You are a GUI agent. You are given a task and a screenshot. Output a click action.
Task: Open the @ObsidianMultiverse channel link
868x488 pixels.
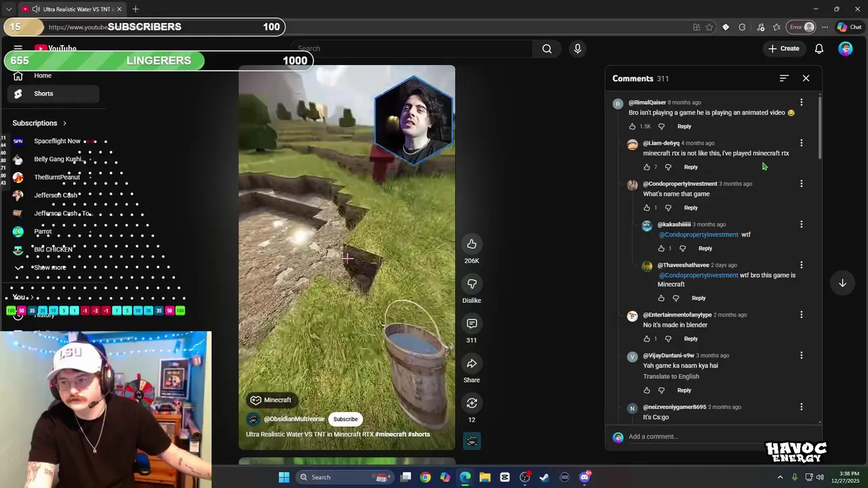(x=294, y=419)
